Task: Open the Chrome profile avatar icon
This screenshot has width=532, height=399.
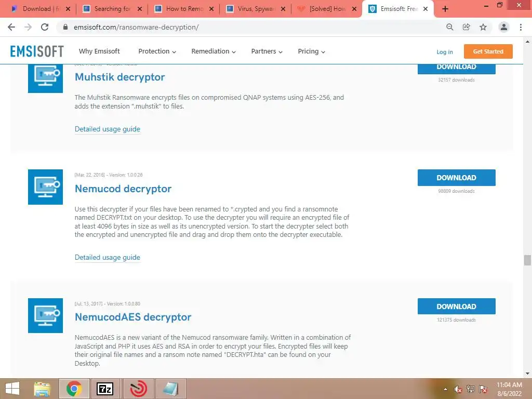Action: (504, 27)
